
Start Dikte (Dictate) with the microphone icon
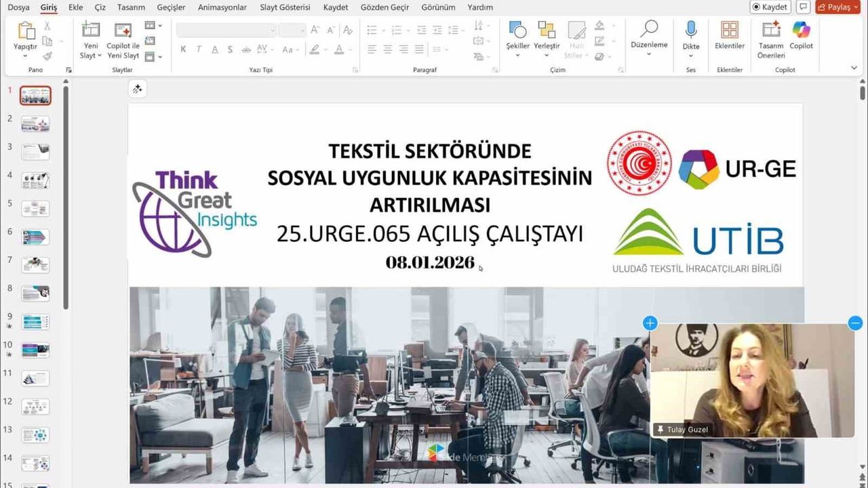click(x=690, y=34)
